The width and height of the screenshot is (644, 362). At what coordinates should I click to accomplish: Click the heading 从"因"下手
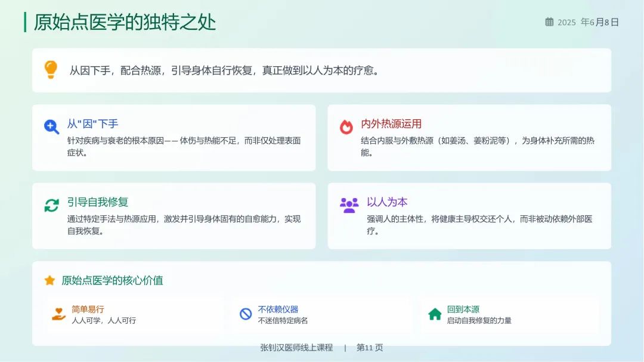coord(92,124)
